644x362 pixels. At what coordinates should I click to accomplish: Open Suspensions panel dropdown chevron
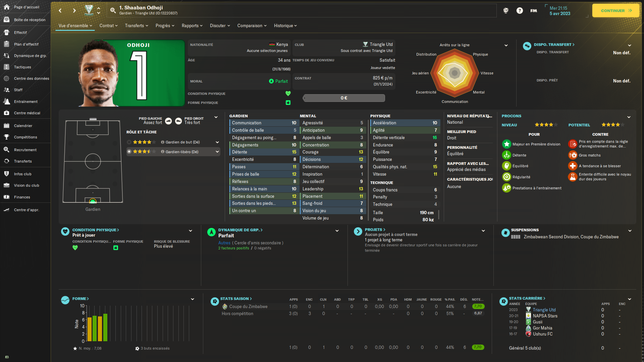(x=630, y=231)
